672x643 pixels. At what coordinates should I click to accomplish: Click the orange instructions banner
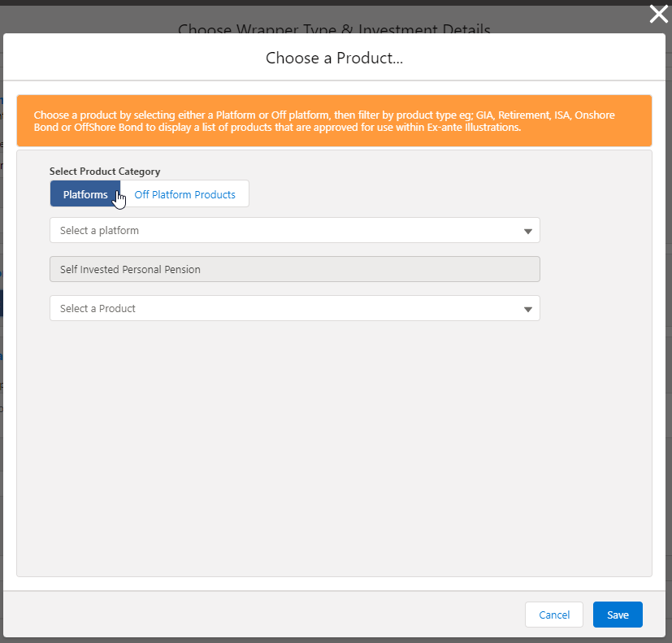(334, 120)
